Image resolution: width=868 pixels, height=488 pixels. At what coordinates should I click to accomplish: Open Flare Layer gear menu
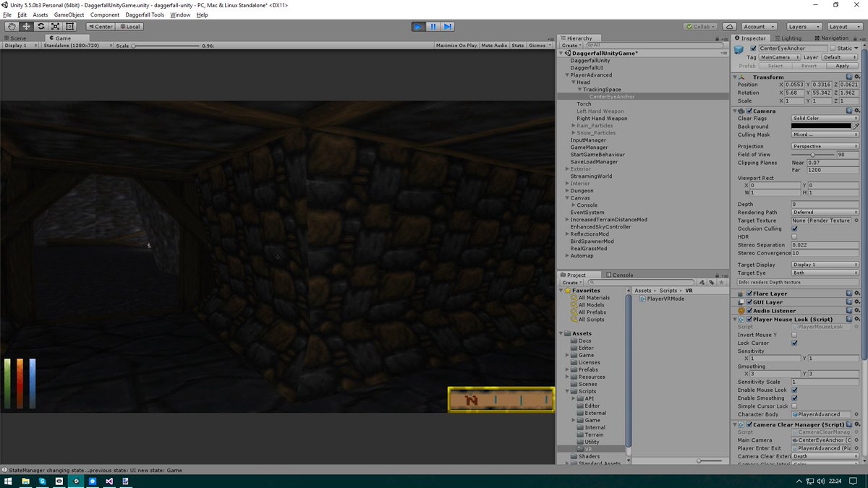856,294
